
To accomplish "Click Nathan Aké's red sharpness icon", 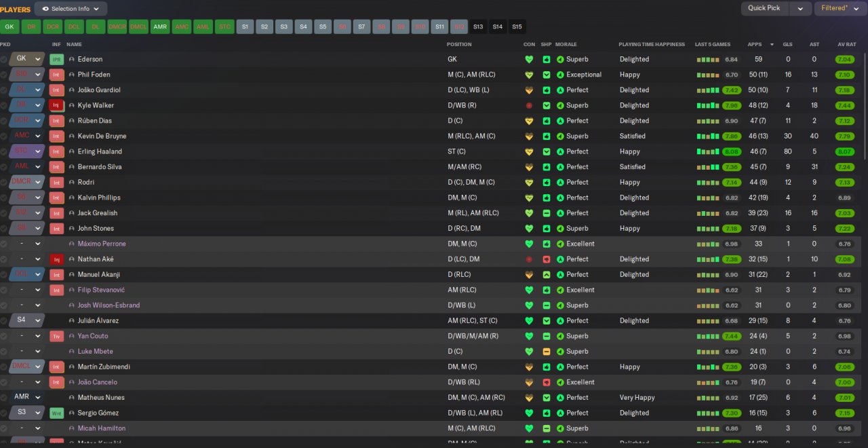I will (x=547, y=259).
